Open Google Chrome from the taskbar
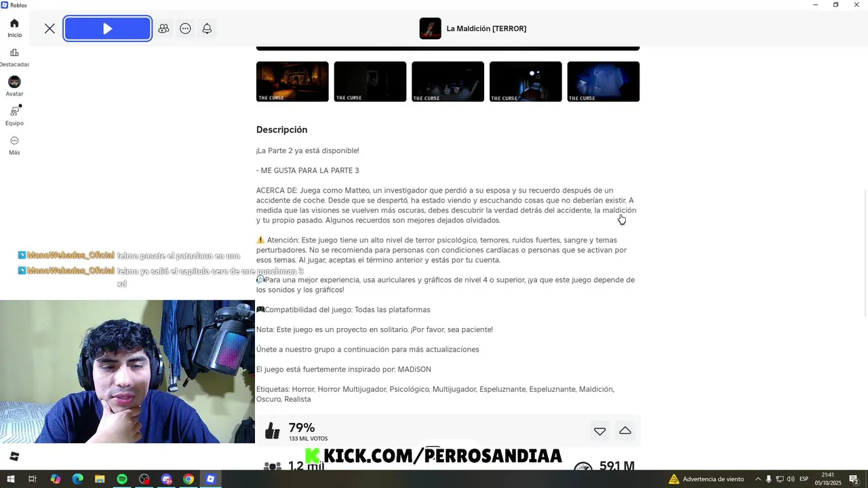 (x=189, y=479)
